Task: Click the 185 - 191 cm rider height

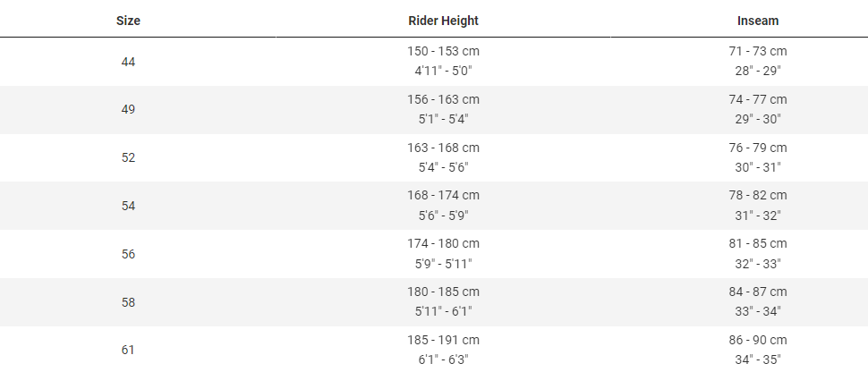Action: tap(443, 340)
